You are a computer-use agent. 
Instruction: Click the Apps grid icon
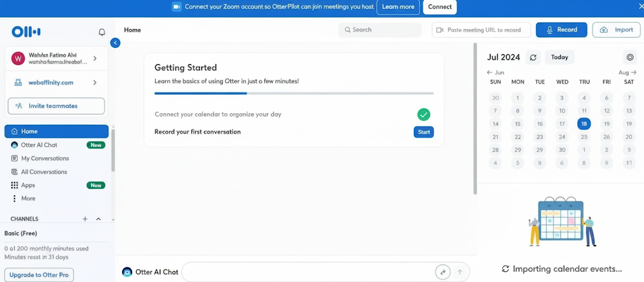14,186
